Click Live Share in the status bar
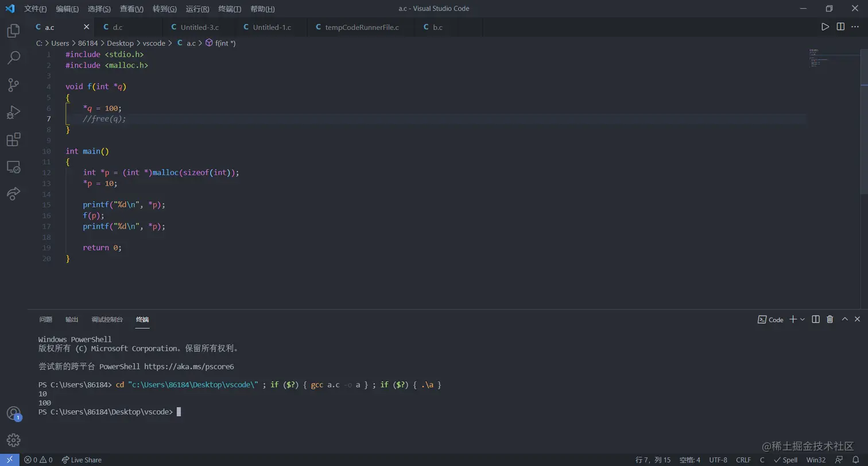 pos(82,460)
